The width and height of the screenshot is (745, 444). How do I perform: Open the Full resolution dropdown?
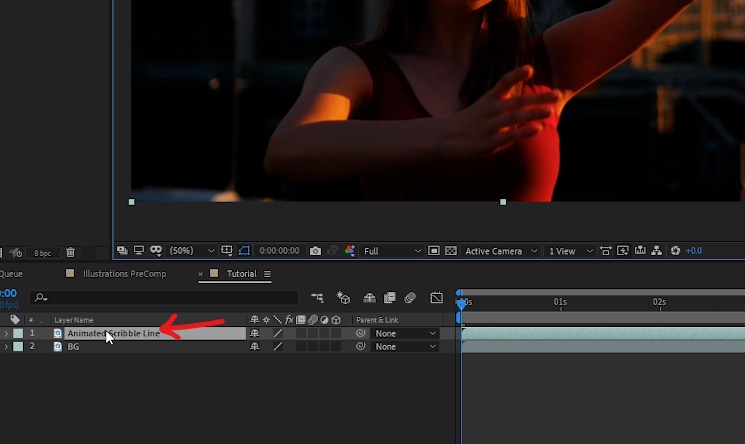[x=392, y=251]
